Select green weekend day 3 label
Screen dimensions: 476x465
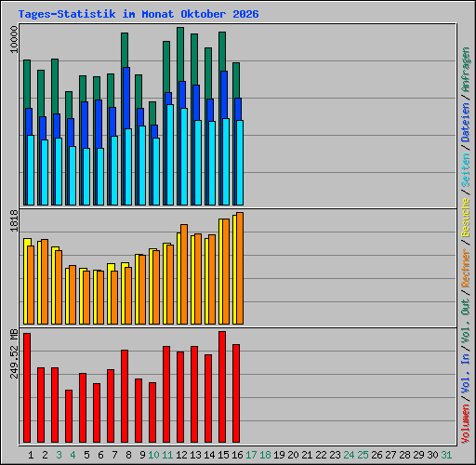point(59,455)
